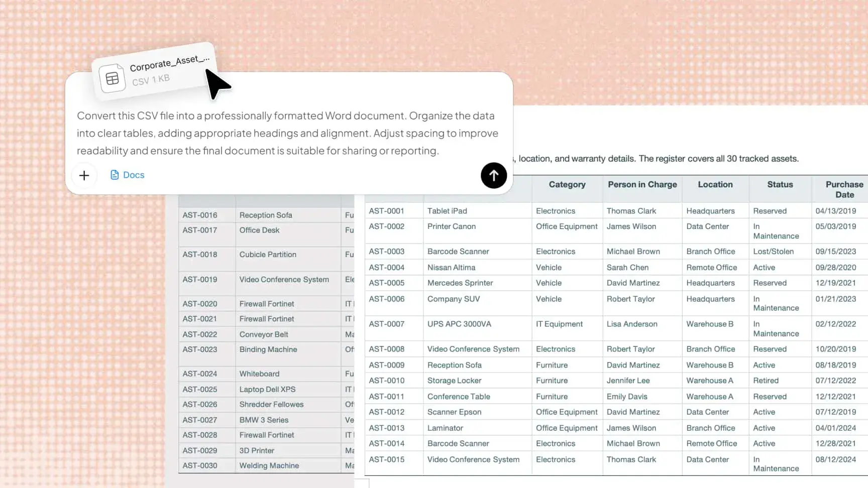Click the Mercedes Sprinter asset name

tap(460, 283)
